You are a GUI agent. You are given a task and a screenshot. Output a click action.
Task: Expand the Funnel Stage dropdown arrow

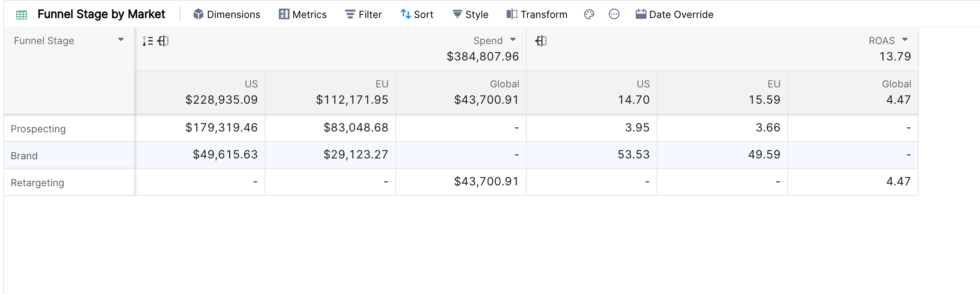(x=121, y=40)
